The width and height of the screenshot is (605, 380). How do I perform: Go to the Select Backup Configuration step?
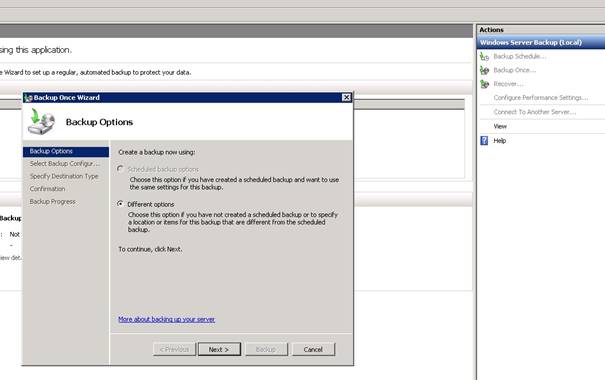[x=64, y=164]
